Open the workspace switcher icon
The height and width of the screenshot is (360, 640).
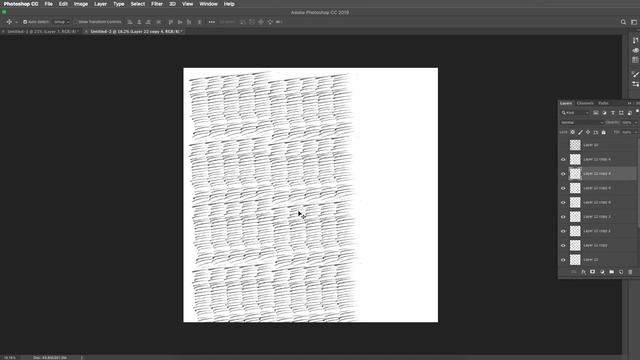[634, 22]
